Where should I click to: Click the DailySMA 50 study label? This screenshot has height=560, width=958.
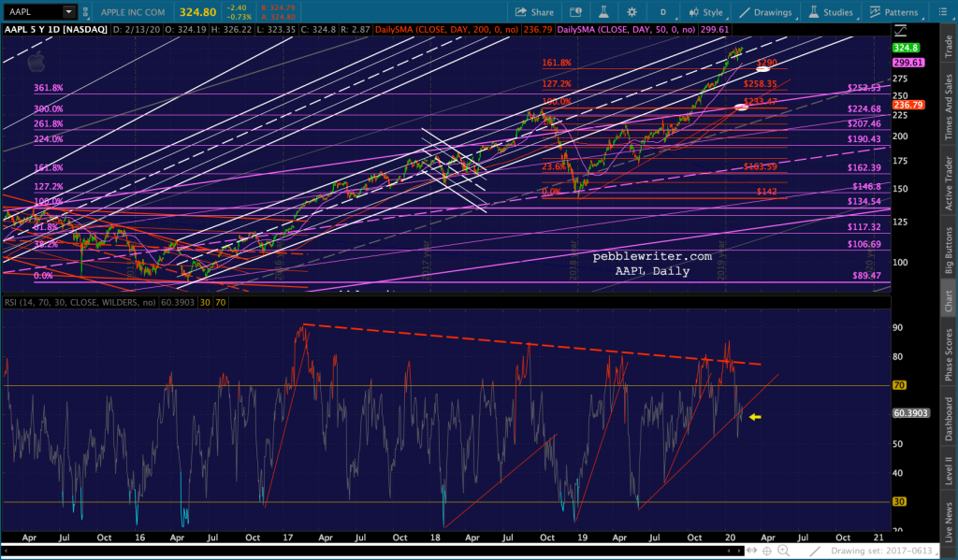(x=626, y=29)
